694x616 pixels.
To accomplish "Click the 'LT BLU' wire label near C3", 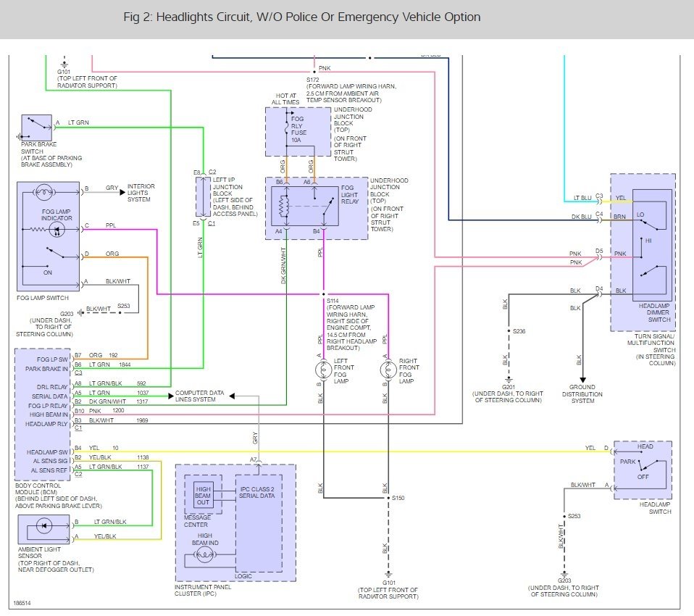I will pos(582,198).
